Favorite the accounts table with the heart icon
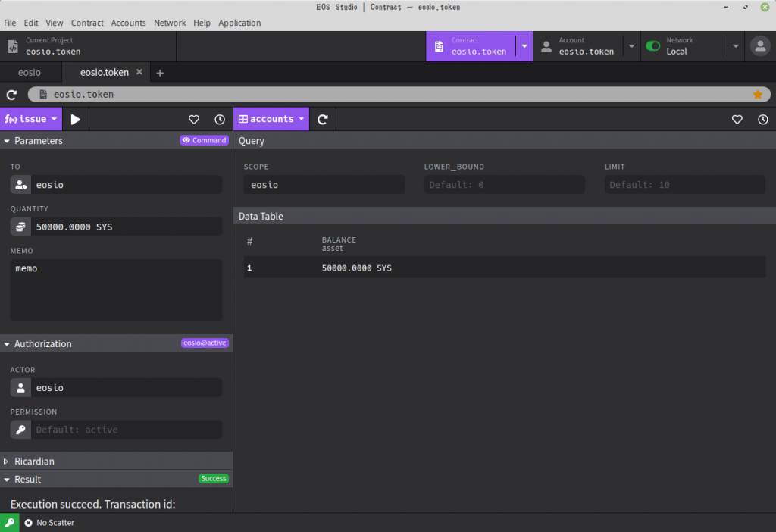 pos(737,119)
